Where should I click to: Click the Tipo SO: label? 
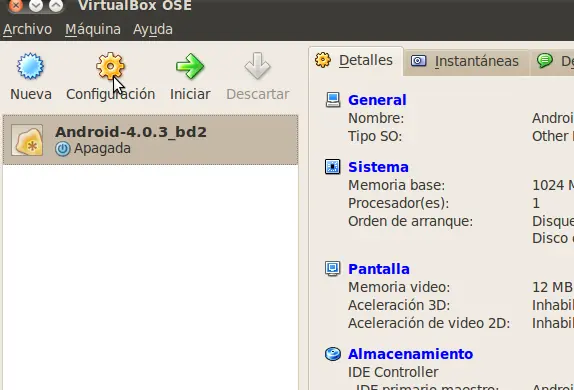click(375, 136)
